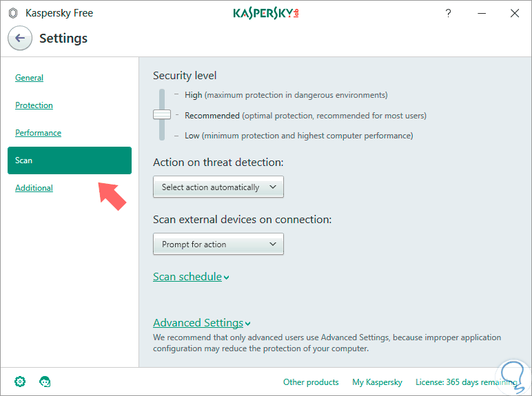Click the security level slider handle
The image size is (532, 396).
coord(162,115)
